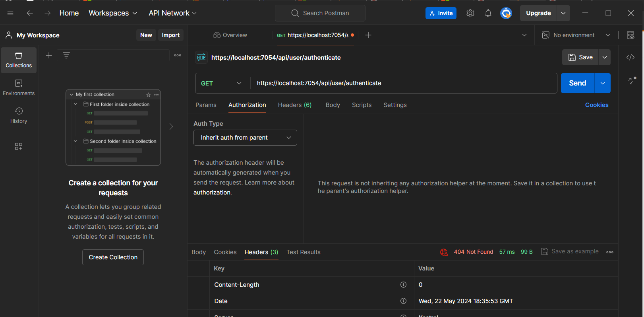Open the History sidebar panel

19,116
